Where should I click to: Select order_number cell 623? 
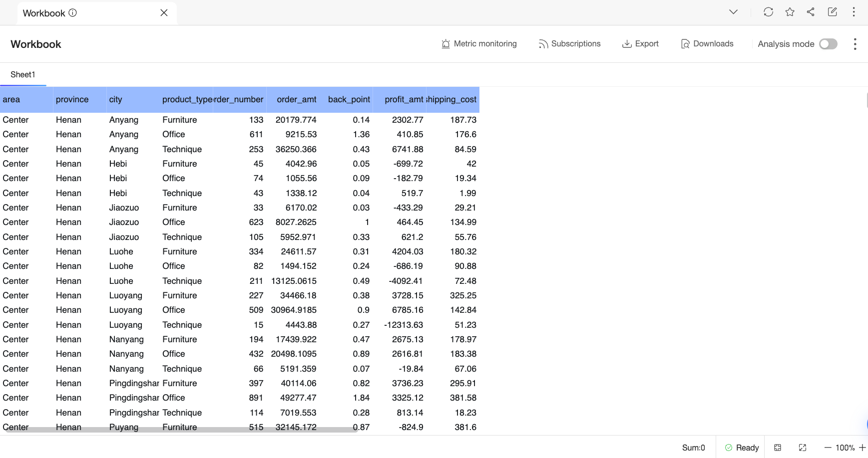(x=240, y=222)
